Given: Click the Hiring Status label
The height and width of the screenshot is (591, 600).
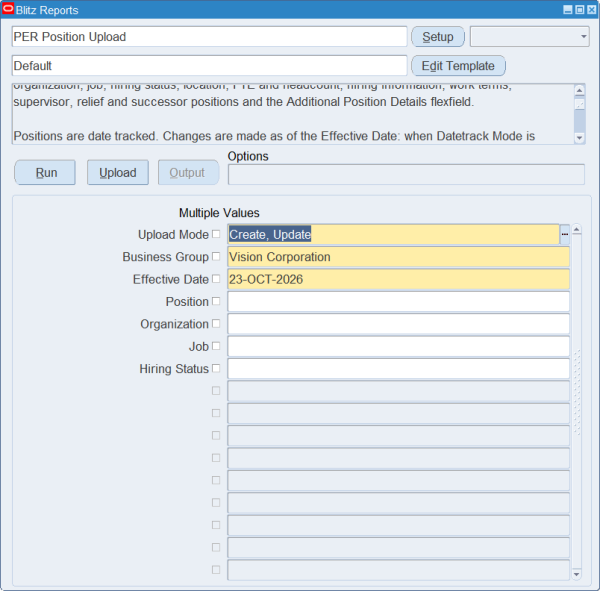Looking at the screenshot, I should point(174,369).
